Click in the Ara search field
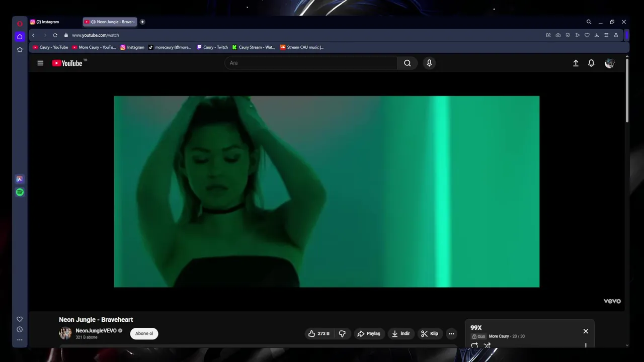This screenshot has height=362, width=644. [311, 63]
